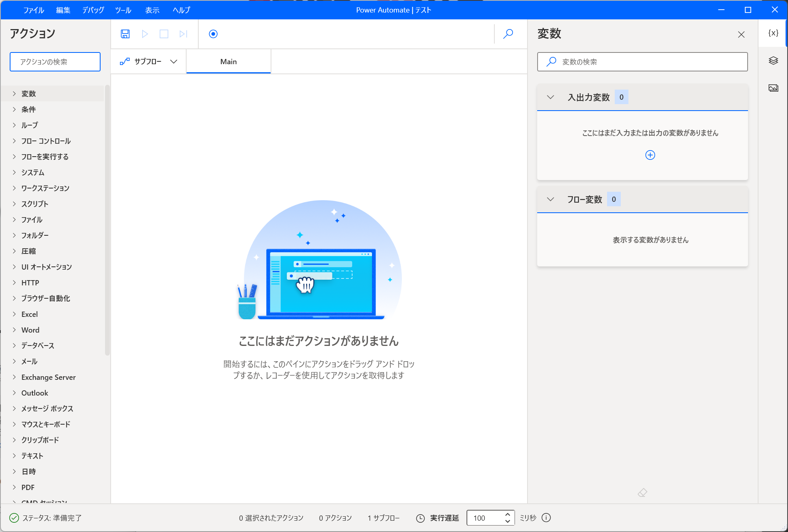
Task: Click the Run next action icon
Action: pos(183,34)
